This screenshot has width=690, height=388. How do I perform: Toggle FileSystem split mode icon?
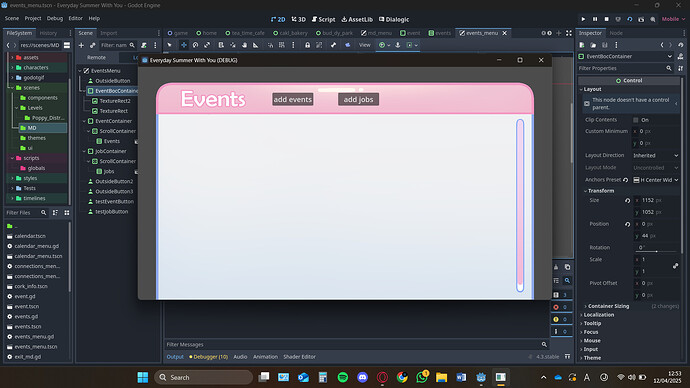click(67, 45)
